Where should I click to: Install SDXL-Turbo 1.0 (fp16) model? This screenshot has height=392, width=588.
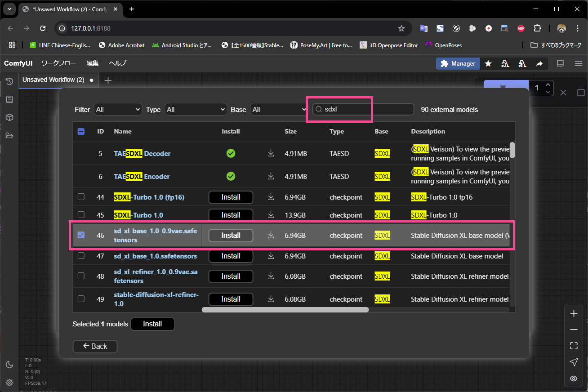pos(231,197)
